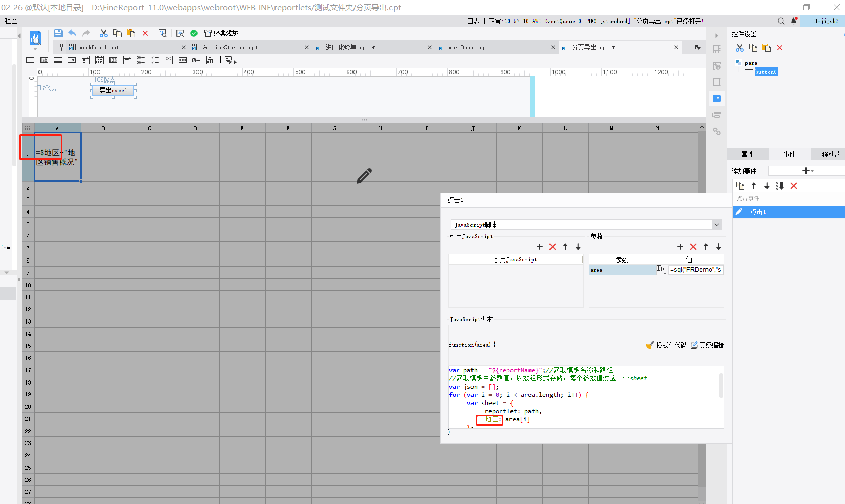This screenshot has width=845, height=504.
Task: Cut selection with main toolbar scissors
Action: [x=104, y=33]
